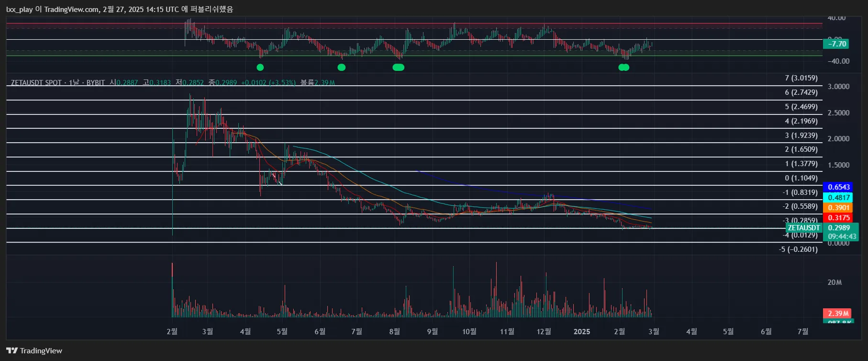Select the oscillator value label -7.70
The width and height of the screenshot is (868, 361).
pyautogui.click(x=835, y=44)
